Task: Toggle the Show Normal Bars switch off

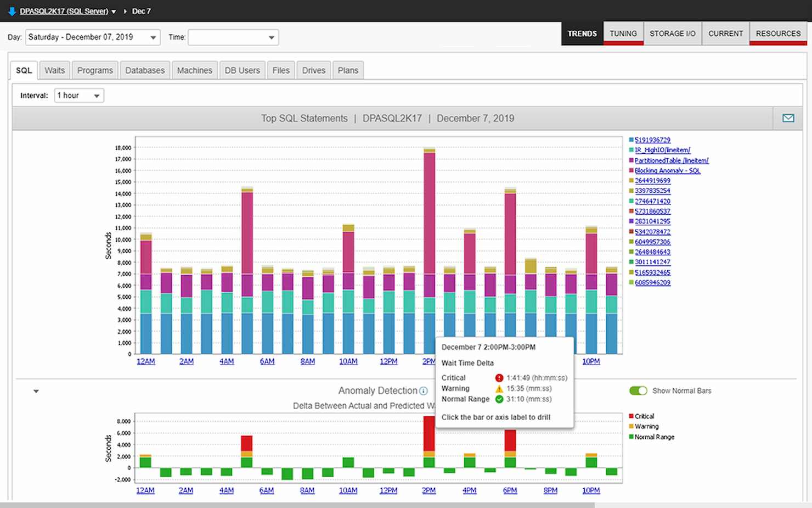Action: [x=638, y=390]
